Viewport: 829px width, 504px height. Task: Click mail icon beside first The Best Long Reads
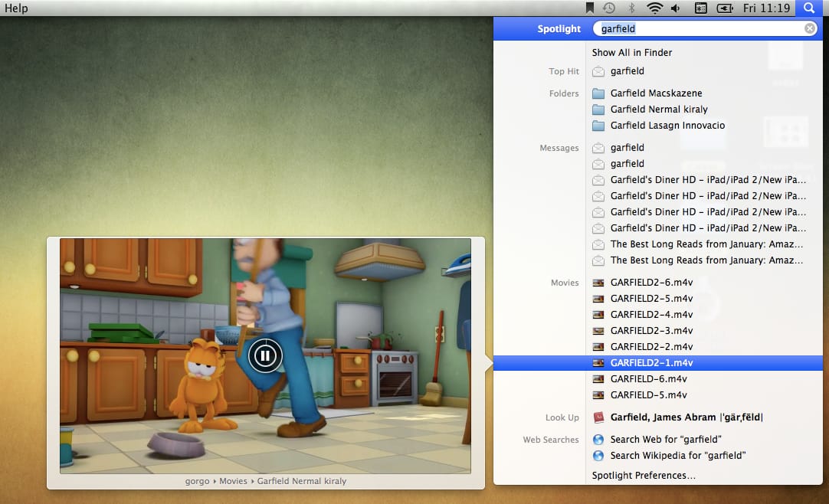pos(598,244)
